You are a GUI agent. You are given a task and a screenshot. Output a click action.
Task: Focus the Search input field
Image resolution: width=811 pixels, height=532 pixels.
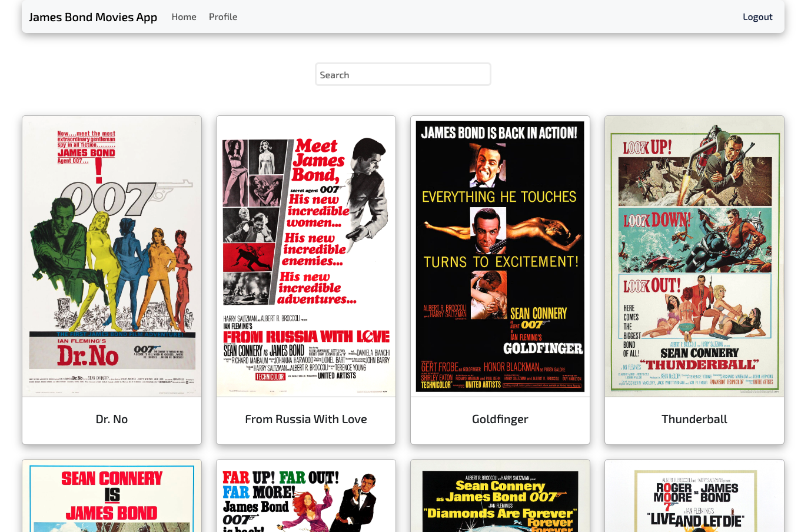[403, 75]
